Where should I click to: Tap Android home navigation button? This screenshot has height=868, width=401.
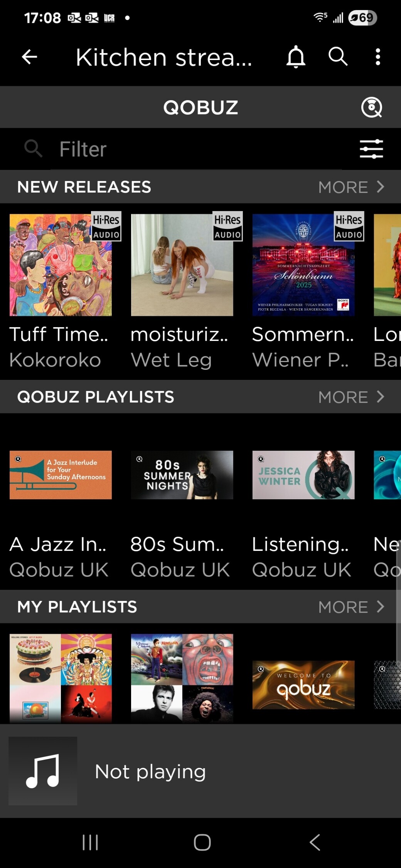click(202, 842)
